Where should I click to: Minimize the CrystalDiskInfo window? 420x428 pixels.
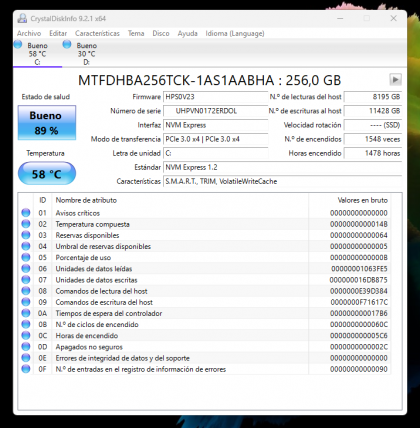pos(340,18)
